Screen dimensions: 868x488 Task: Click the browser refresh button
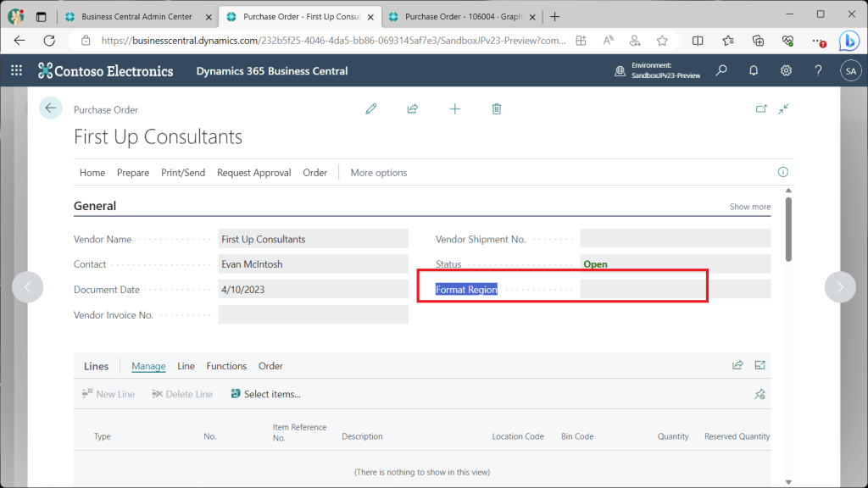pyautogui.click(x=49, y=41)
